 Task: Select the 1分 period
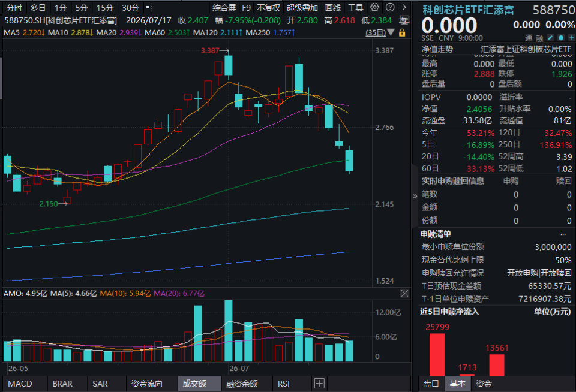coord(61,8)
